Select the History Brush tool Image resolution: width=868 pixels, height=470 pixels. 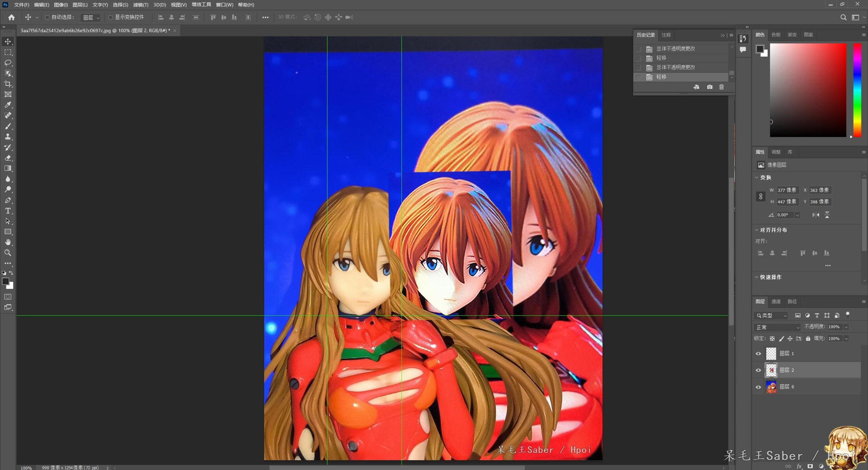pos(8,147)
